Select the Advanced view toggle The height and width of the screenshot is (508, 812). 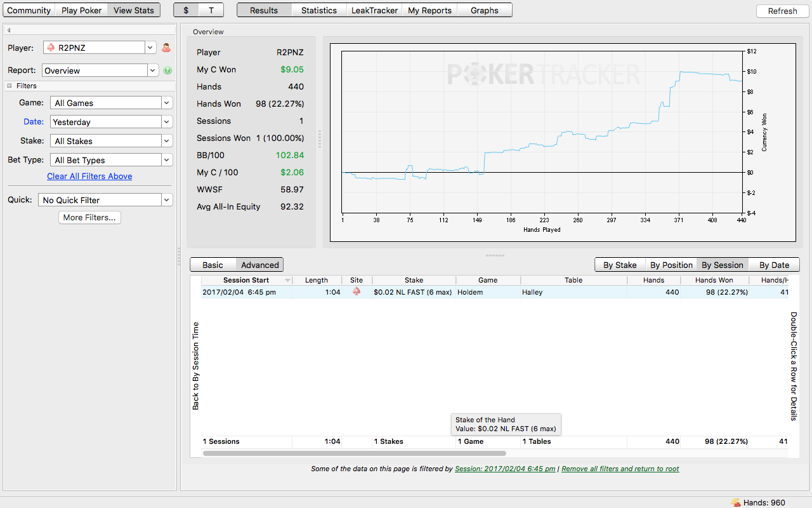click(x=259, y=265)
